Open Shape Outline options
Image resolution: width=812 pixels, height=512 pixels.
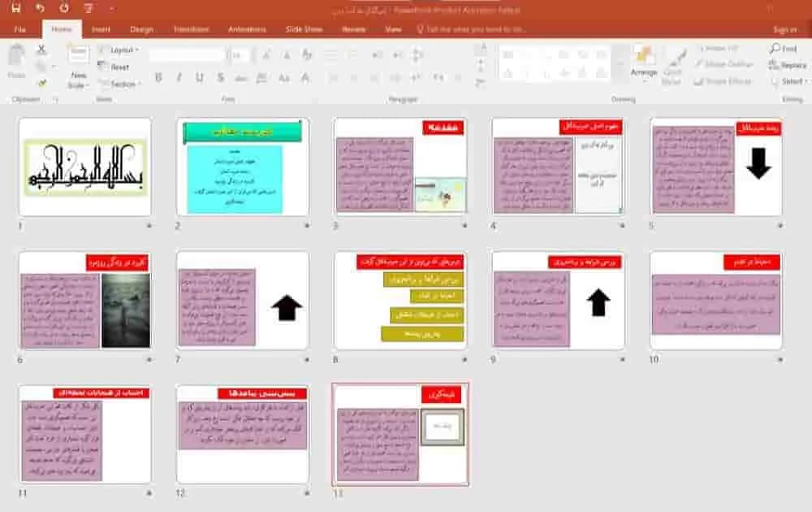tap(724, 64)
